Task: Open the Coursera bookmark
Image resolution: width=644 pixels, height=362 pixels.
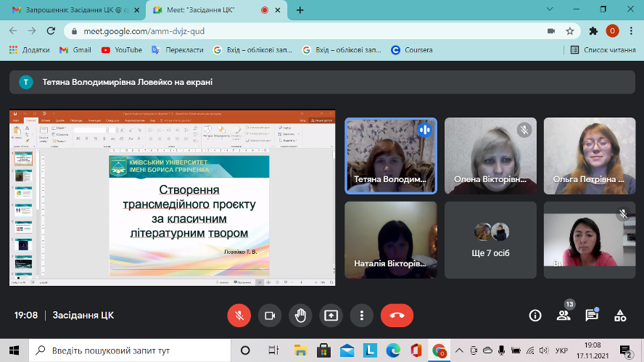Action: [x=411, y=50]
